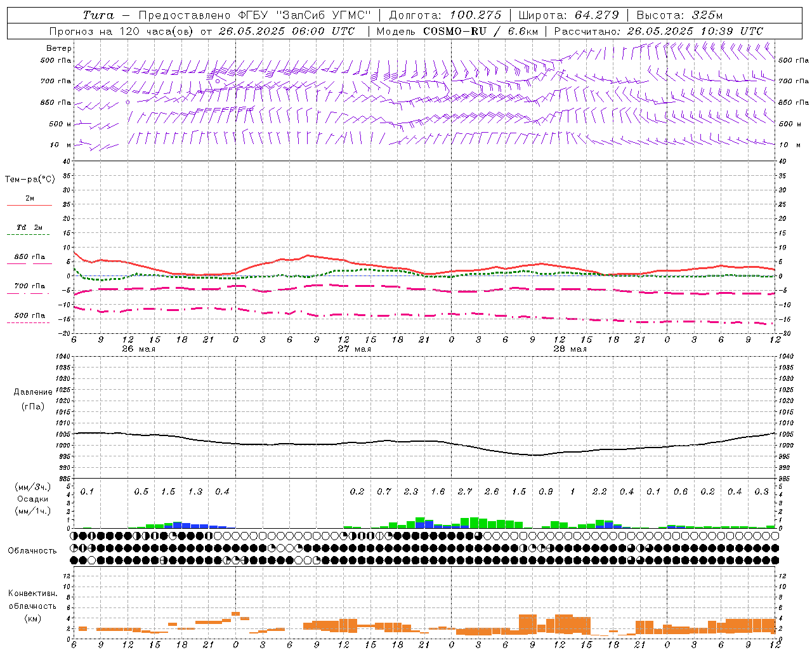
Task: Click the precipitation value "0.7"
Action: (x=384, y=492)
